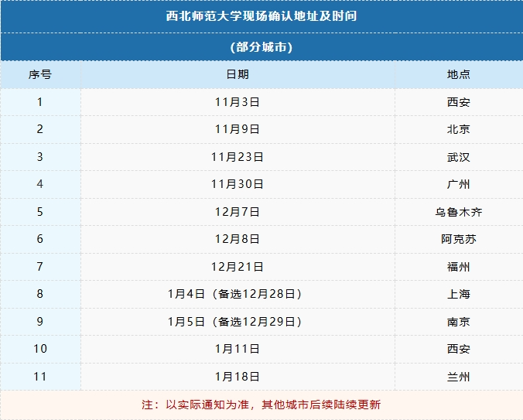Click serial number '6' in 阿克苏 row
Image resolution: width=523 pixels, height=420 pixels.
(x=40, y=239)
